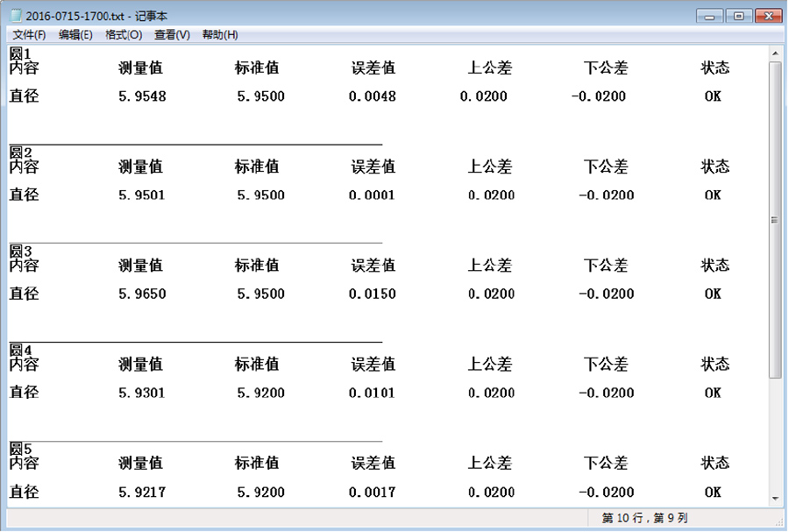Open the 格式(O) menu

coord(123,35)
